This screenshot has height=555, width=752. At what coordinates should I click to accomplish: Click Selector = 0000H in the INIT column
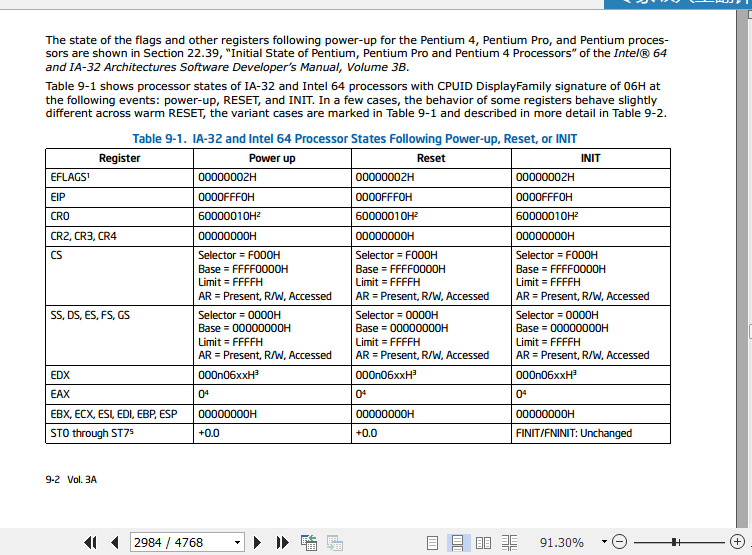coord(557,315)
